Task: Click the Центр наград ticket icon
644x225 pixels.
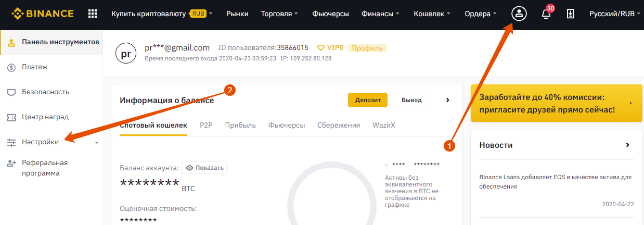Action: click(11, 117)
